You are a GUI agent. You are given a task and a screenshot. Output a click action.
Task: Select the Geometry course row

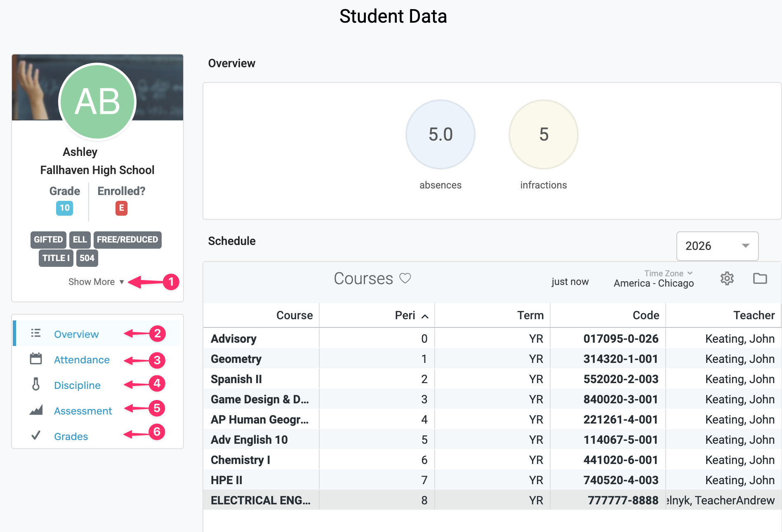[236, 359]
